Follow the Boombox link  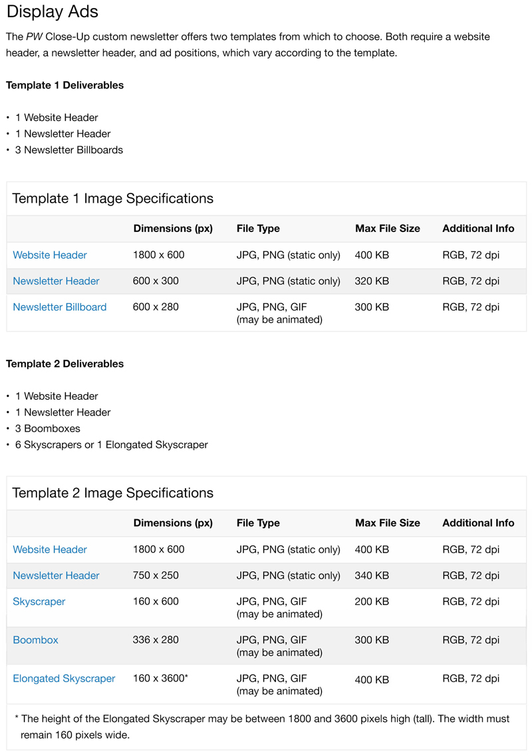(x=35, y=640)
